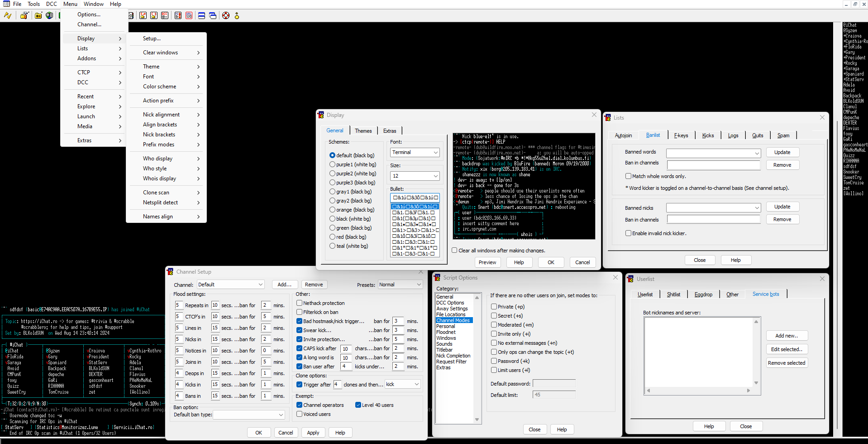This screenshot has height=444, width=868.
Task: Click Apply in Channel Setup
Action: pos(313,433)
